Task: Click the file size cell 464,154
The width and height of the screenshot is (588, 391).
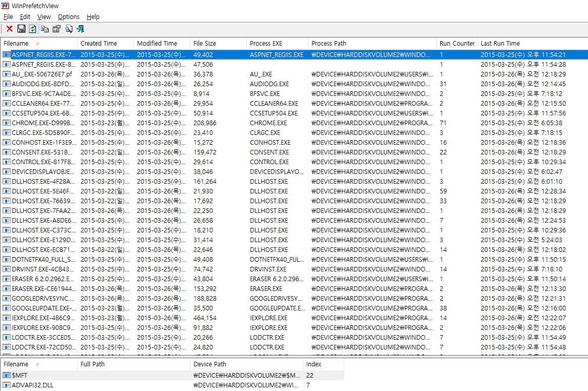Action: [x=205, y=318]
